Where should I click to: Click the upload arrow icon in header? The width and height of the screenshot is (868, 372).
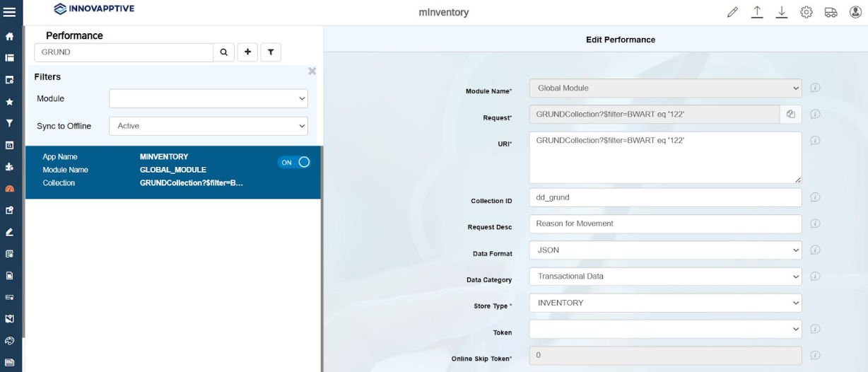[x=757, y=12]
